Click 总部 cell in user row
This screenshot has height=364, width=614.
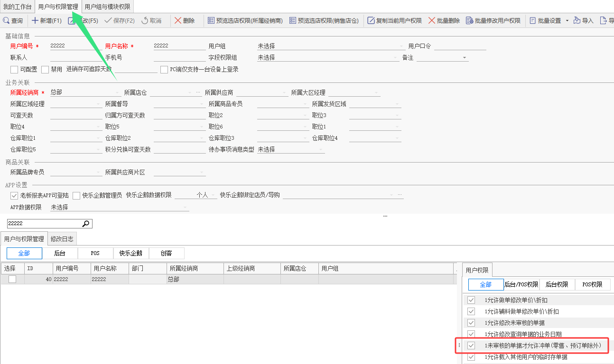(195, 279)
